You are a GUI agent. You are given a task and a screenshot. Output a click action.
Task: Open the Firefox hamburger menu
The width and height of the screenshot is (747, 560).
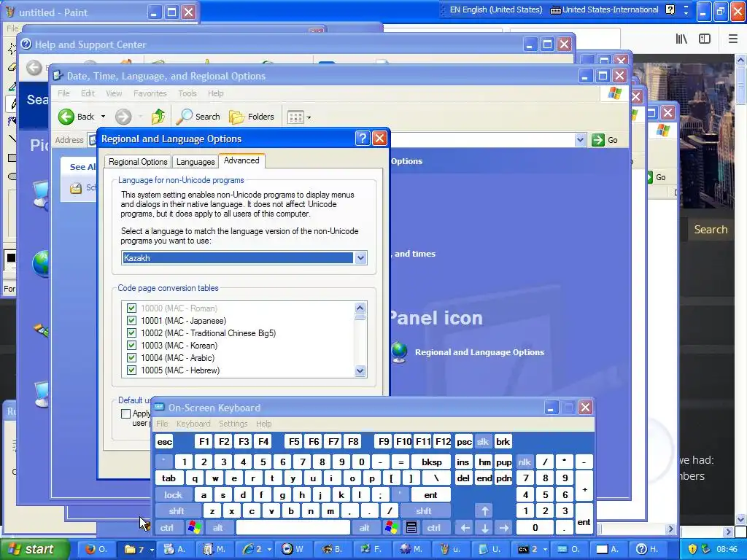(732, 39)
